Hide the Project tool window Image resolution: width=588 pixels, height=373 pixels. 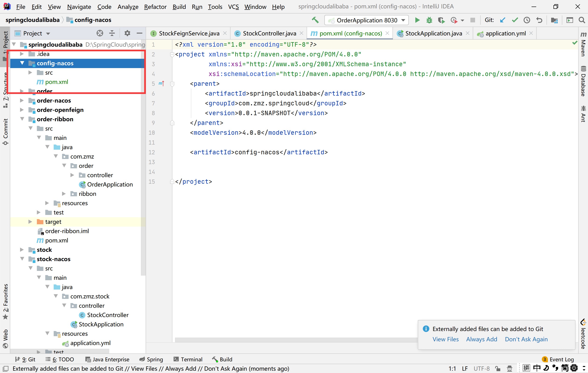pyautogui.click(x=140, y=33)
